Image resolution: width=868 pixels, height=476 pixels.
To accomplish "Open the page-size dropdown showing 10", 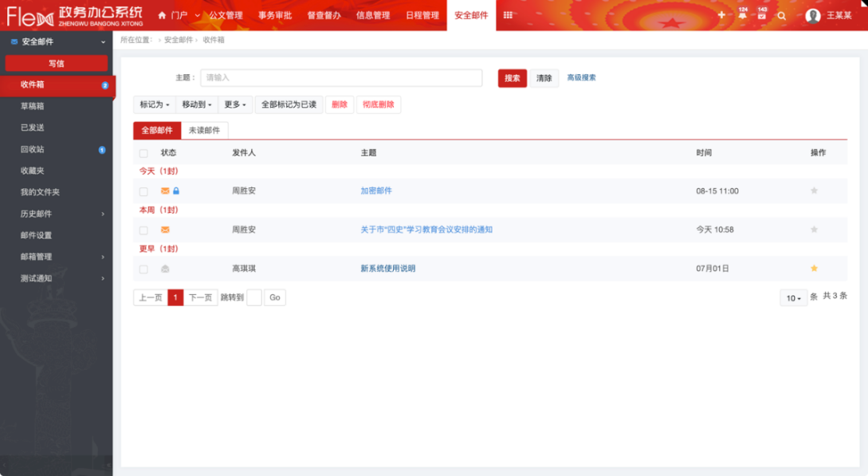I will (x=793, y=298).
